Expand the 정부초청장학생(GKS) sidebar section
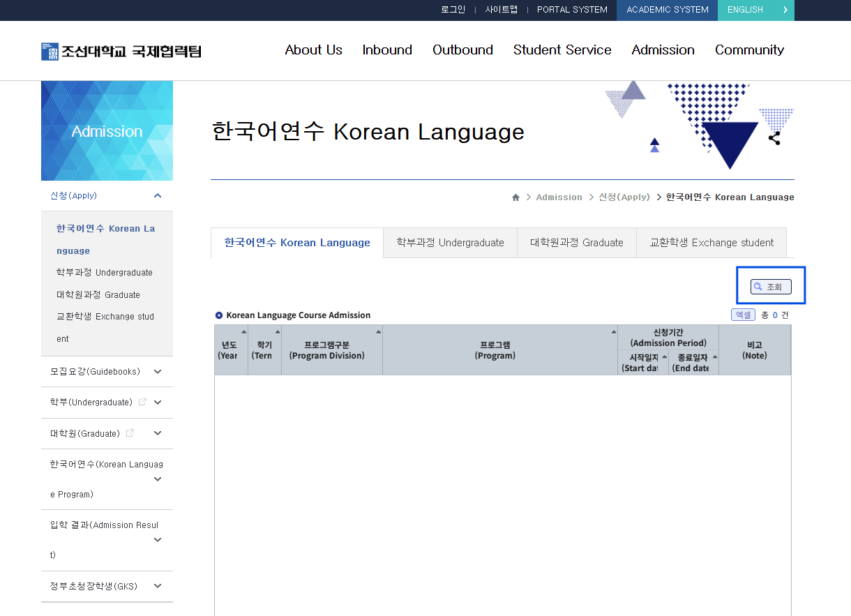 coord(158,587)
